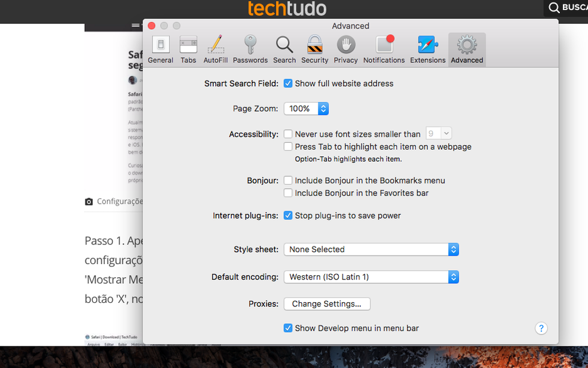The image size is (588, 368).
Task: Select the Advanced preferences pane
Action: point(467,50)
